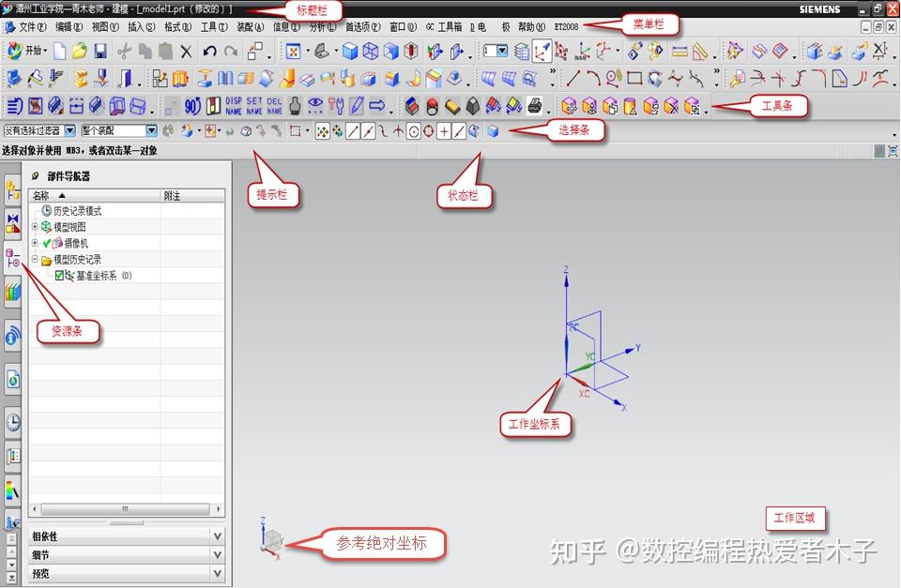The height and width of the screenshot is (588, 901).
Task: Open the 插入 (Insert) menu
Action: pyautogui.click(x=141, y=27)
